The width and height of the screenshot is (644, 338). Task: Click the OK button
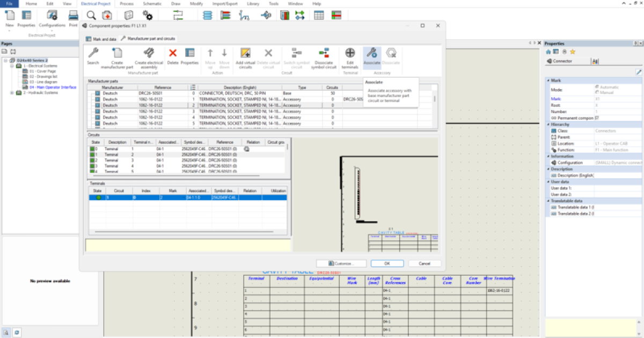pos(387,263)
